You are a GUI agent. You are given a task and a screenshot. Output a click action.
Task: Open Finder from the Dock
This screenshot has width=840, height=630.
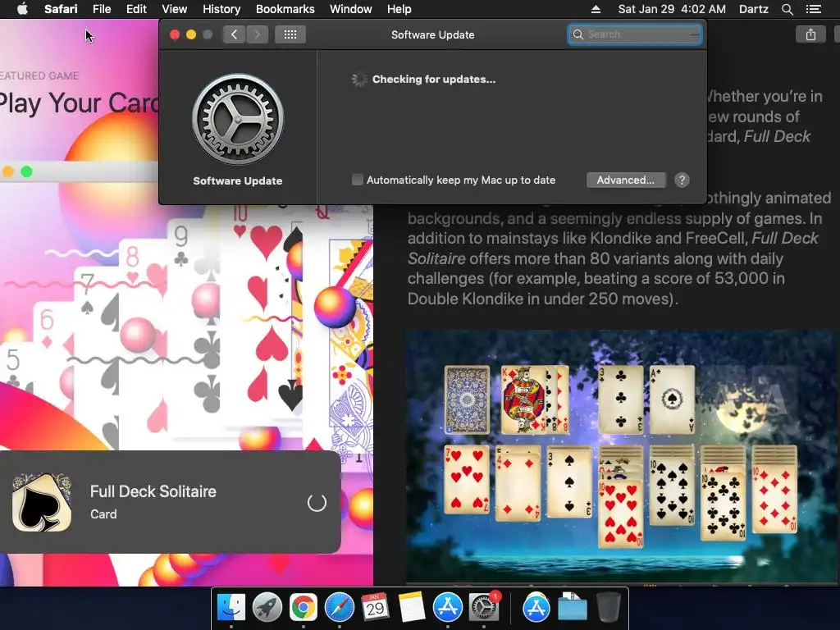point(231,608)
